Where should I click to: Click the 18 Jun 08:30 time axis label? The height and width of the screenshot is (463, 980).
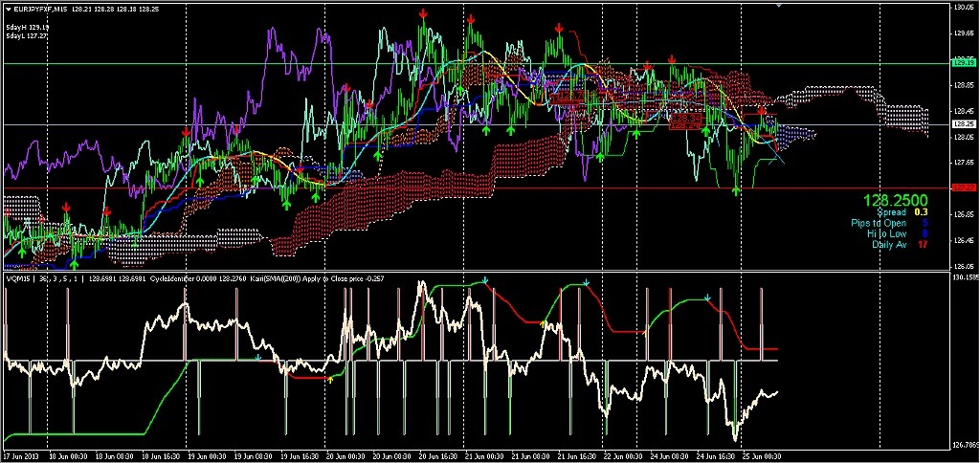115,455
